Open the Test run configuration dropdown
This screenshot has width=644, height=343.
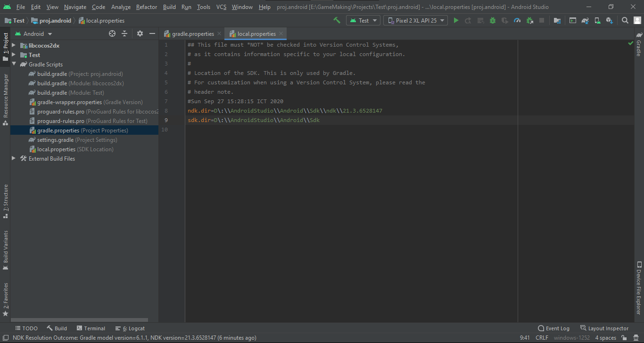coord(363,20)
